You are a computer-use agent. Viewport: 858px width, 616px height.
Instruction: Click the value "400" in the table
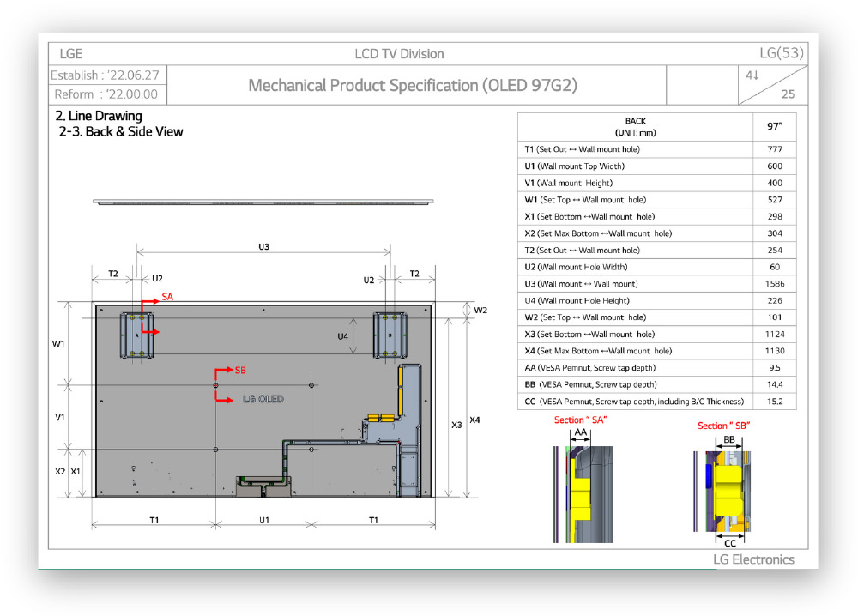point(774,184)
